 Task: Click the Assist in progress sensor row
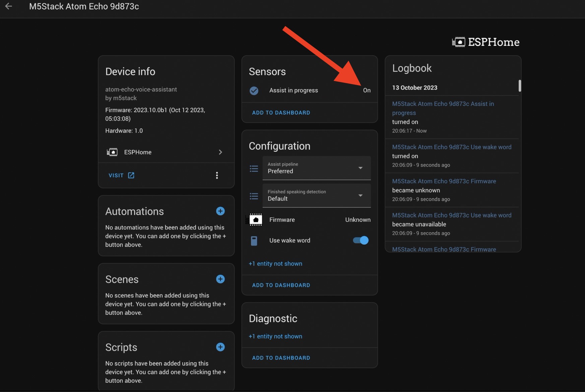click(x=310, y=90)
